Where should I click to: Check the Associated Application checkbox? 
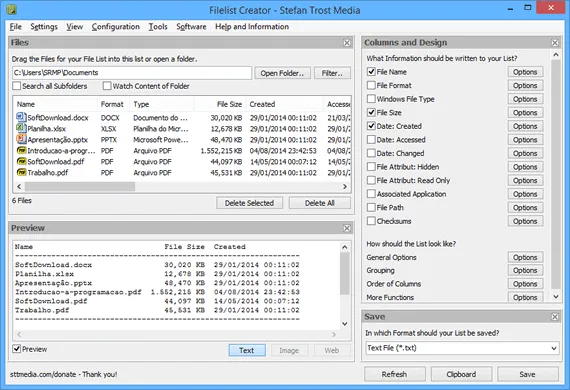pos(371,194)
